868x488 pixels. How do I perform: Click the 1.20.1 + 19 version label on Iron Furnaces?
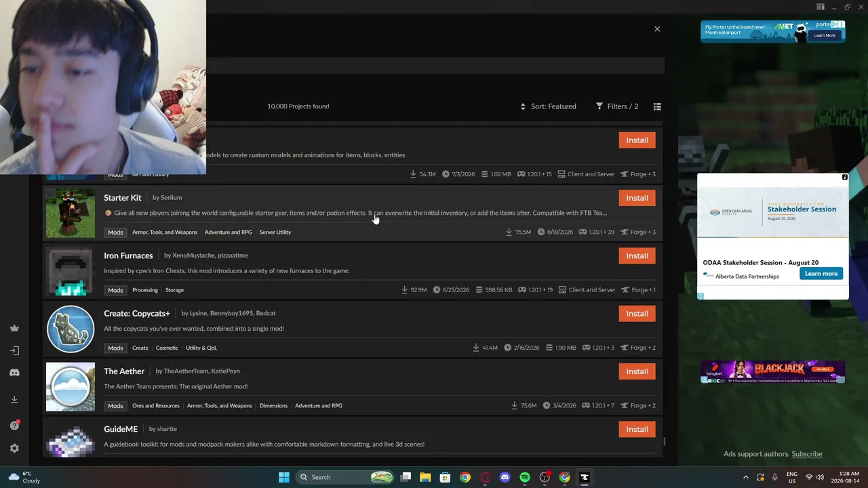click(536, 290)
